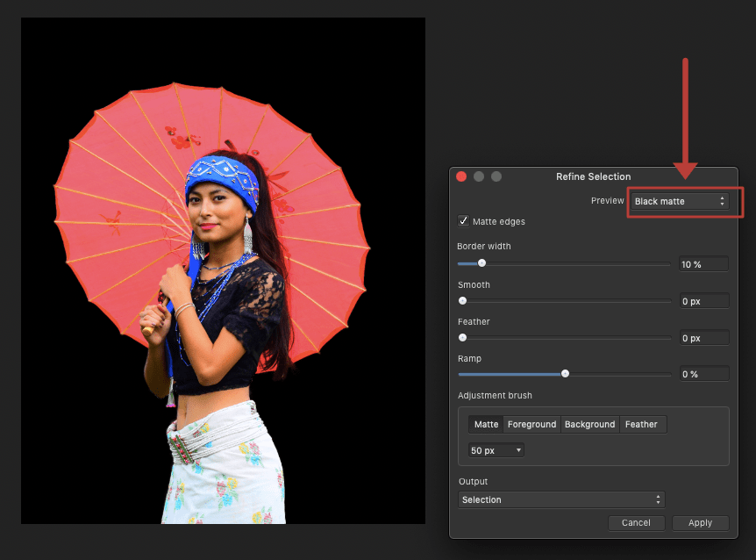
Task: Choose the Feather adjustment brush mode
Action: [641, 424]
